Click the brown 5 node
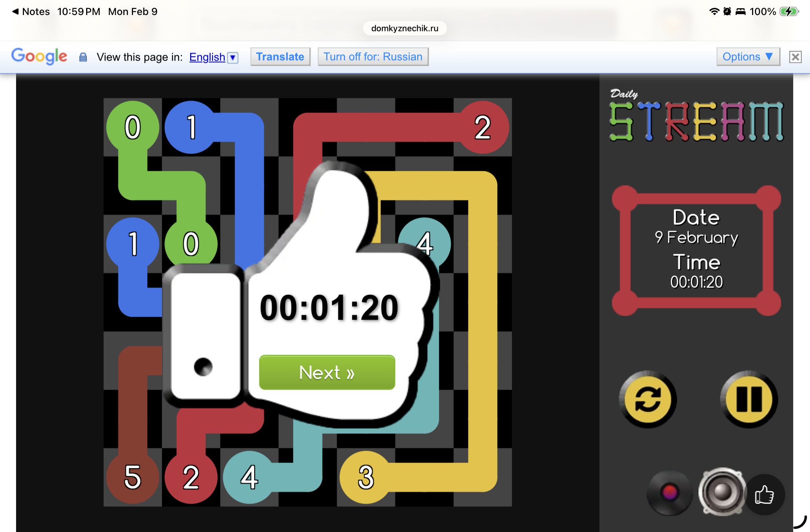 click(133, 477)
